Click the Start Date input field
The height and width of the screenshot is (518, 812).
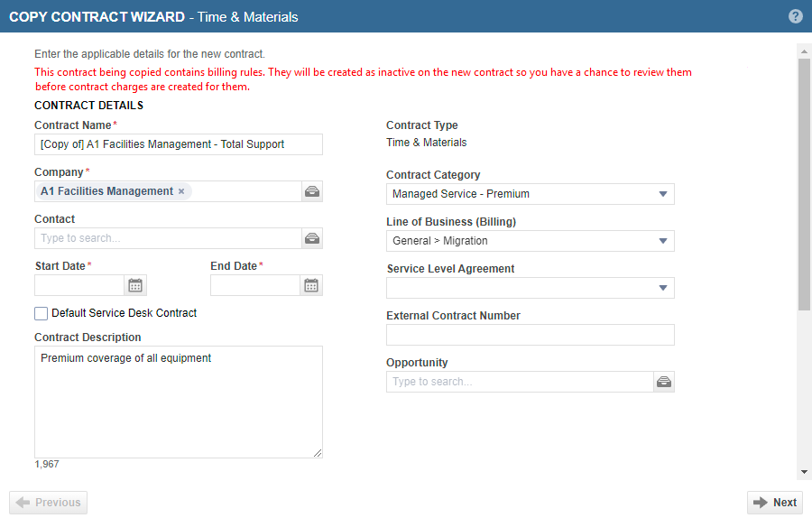[x=78, y=285]
